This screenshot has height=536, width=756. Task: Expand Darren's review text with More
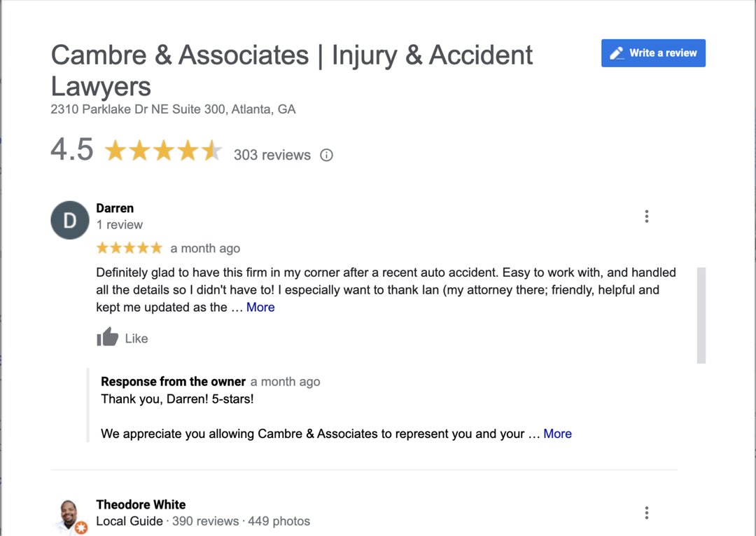coord(260,307)
